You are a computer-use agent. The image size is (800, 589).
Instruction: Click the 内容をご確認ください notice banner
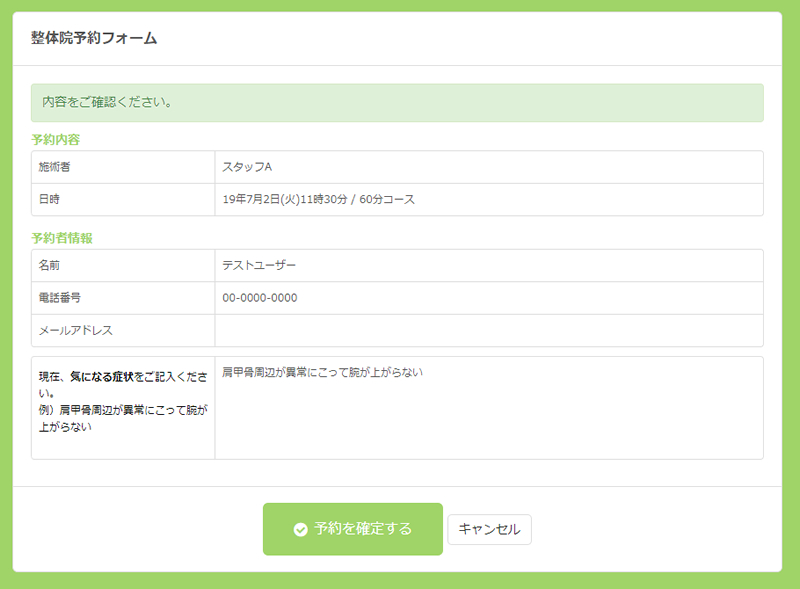coord(397,102)
